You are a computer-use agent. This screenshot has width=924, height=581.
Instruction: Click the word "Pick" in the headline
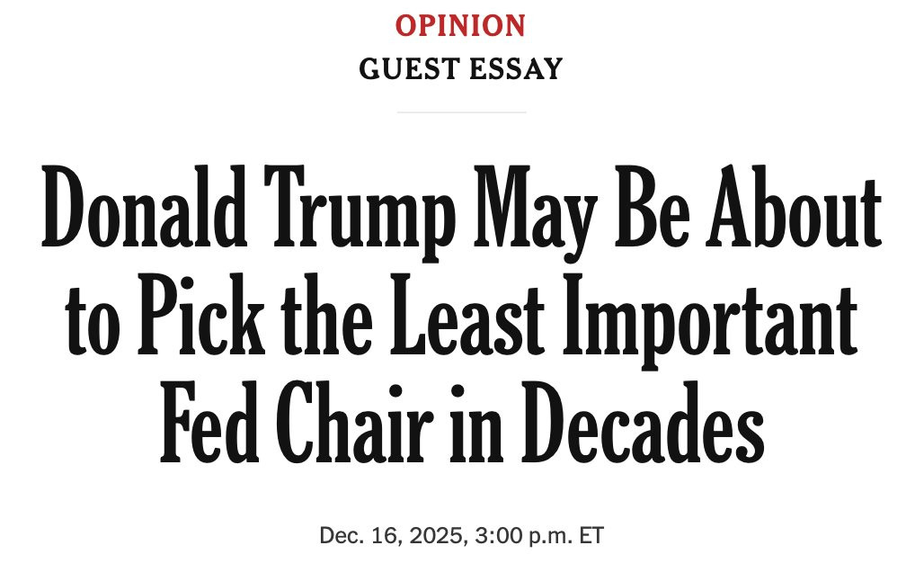(x=201, y=315)
